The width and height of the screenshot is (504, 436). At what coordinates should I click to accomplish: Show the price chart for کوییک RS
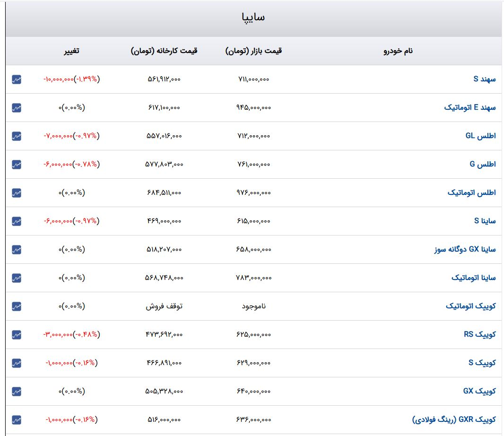point(17,335)
